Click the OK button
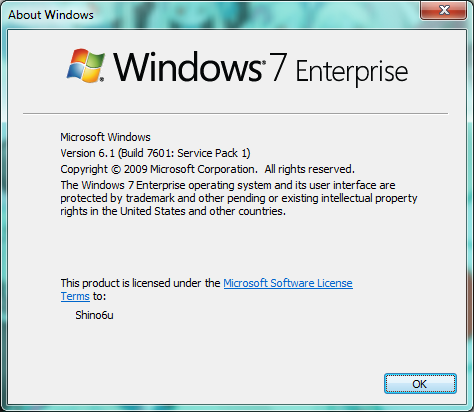474x412 pixels. point(420,384)
